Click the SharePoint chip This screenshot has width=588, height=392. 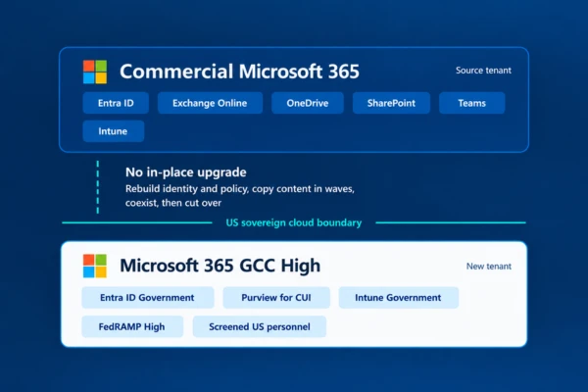[391, 103]
